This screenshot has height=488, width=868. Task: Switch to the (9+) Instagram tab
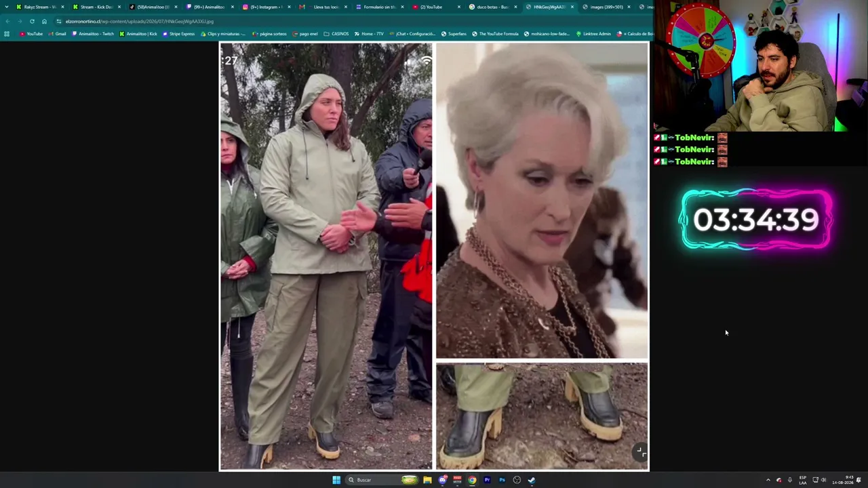[266, 7]
